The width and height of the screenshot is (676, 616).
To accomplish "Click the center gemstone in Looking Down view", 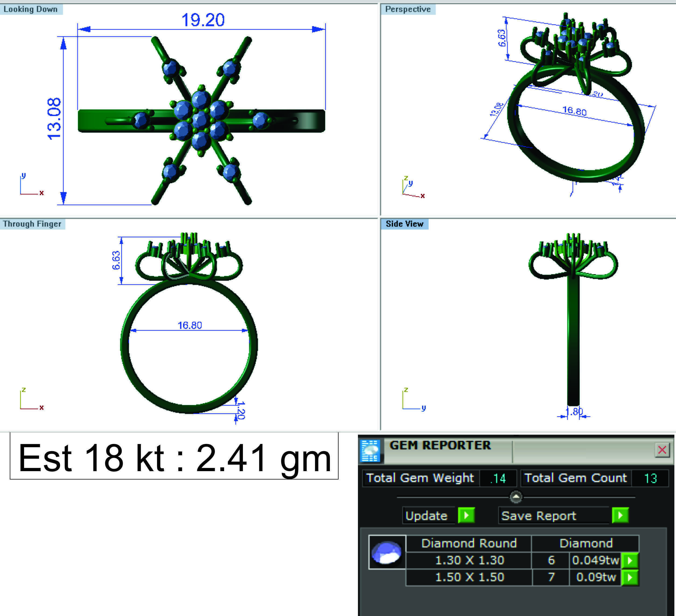I will point(201,120).
